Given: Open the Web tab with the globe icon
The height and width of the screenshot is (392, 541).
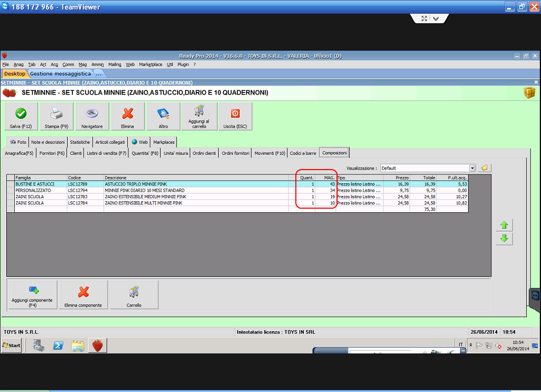Looking at the screenshot, I should tap(139, 142).
